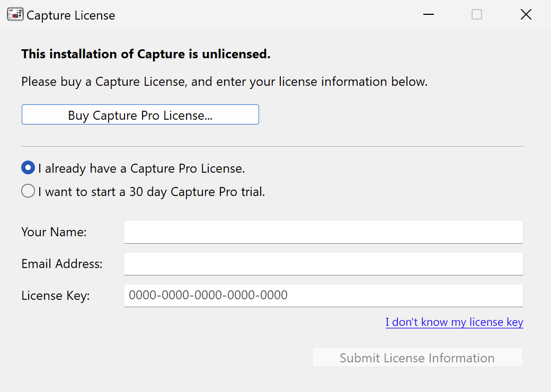Open the 'I don't know my license key' link
This screenshot has width=551, height=392.
point(455,322)
